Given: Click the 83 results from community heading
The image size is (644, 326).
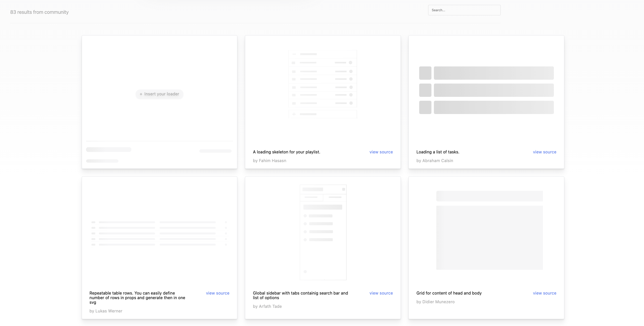Looking at the screenshot, I should pyautogui.click(x=39, y=12).
